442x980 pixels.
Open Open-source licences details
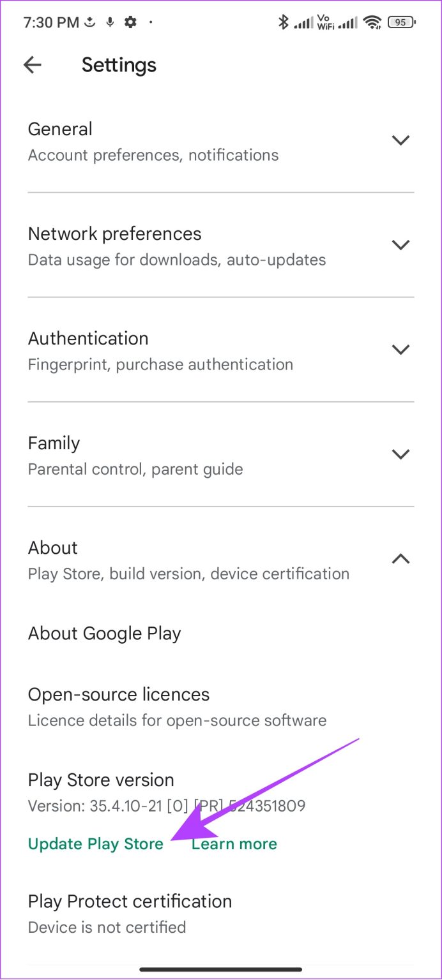point(118,694)
